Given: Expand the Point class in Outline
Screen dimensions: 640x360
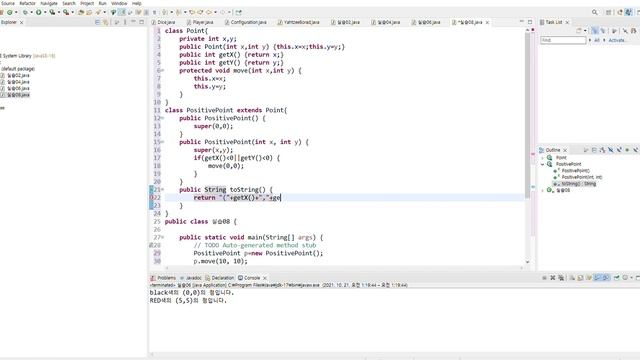Looking at the screenshot, I should click(542, 158).
